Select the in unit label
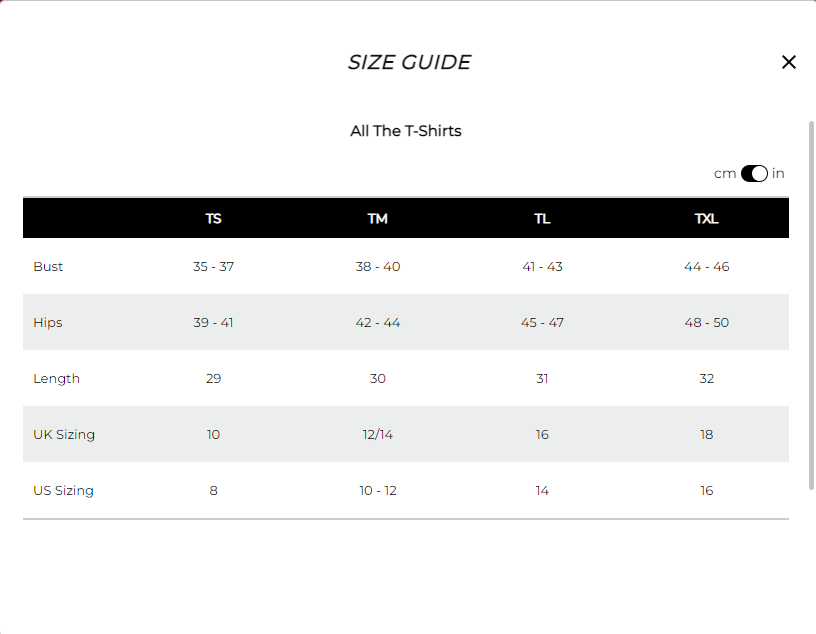This screenshot has width=816, height=634. pos(778,173)
